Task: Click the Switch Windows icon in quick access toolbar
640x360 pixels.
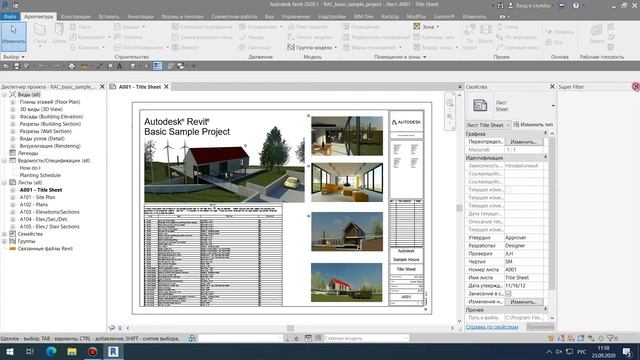Action: click(x=180, y=66)
